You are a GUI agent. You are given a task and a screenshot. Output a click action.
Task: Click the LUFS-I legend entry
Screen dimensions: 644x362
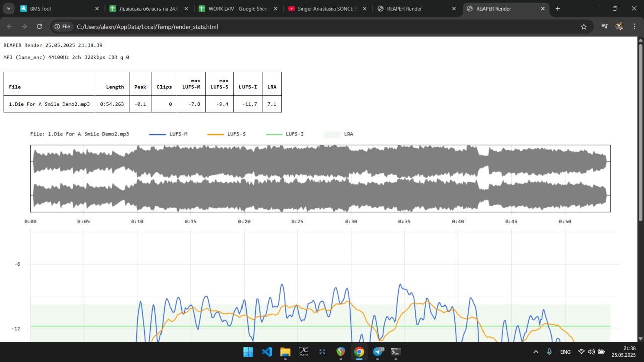(x=285, y=134)
